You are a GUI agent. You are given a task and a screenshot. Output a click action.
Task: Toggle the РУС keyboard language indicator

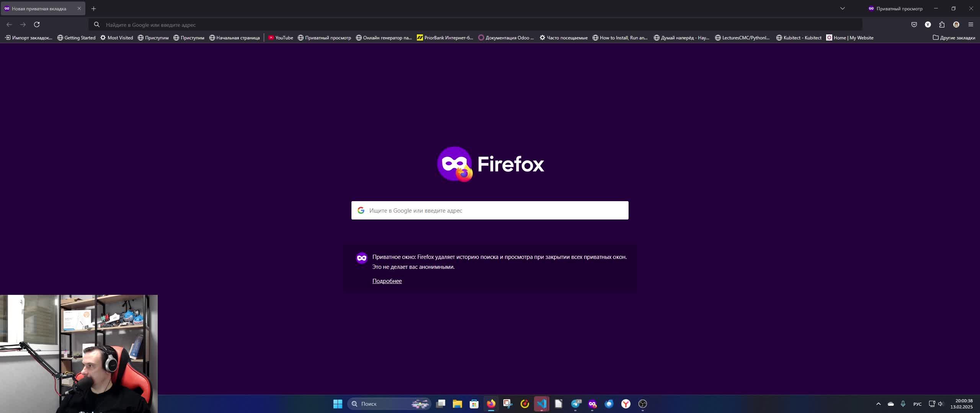(917, 404)
